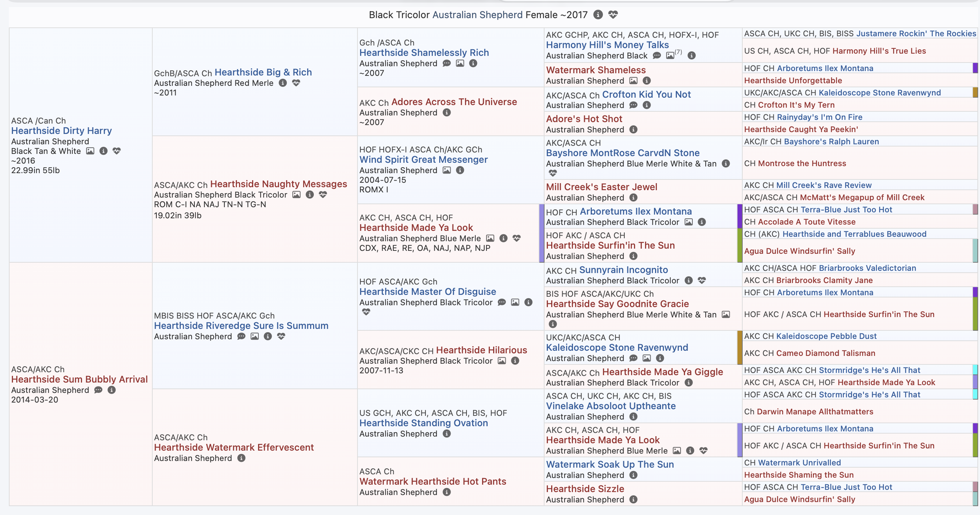Screen dimensions: 980x515
Task: Select the ROM C-I NA NAJ TN-N TG-N titles
Action: tap(210, 204)
